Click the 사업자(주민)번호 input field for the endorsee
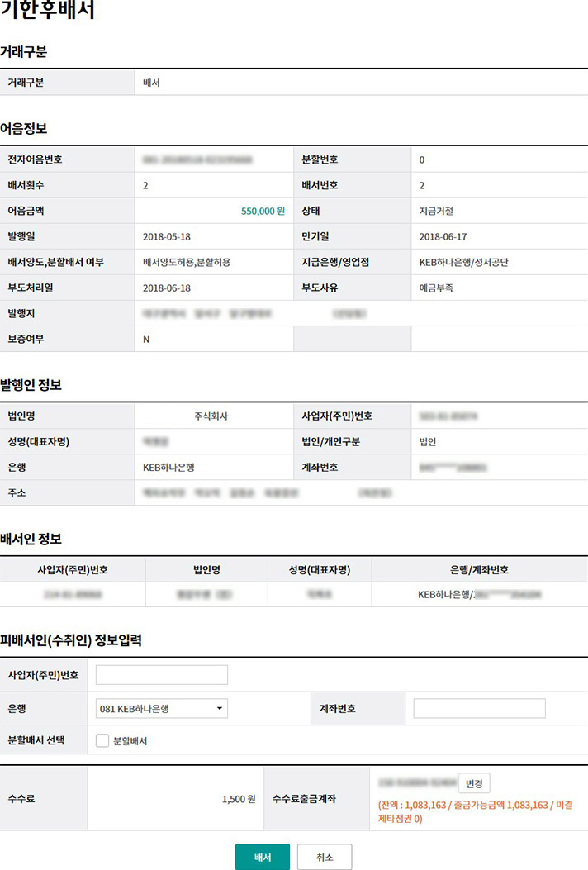Image resolution: width=588 pixels, height=870 pixels. [161, 675]
